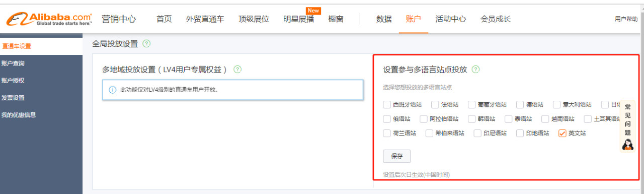Open 发票设置 in the sidebar
The image size is (644, 194).
tap(13, 98)
